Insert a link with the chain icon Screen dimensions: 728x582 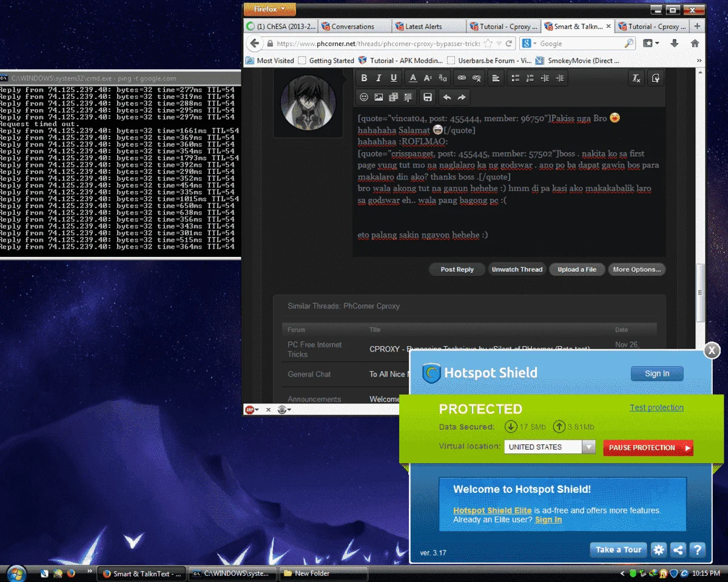click(462, 78)
